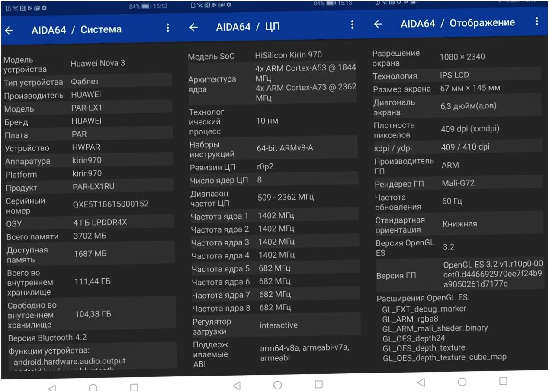Image resolution: width=549 pixels, height=392 pixels.
Task: Tap Android home circle below Отображение screen
Action: tap(462, 382)
